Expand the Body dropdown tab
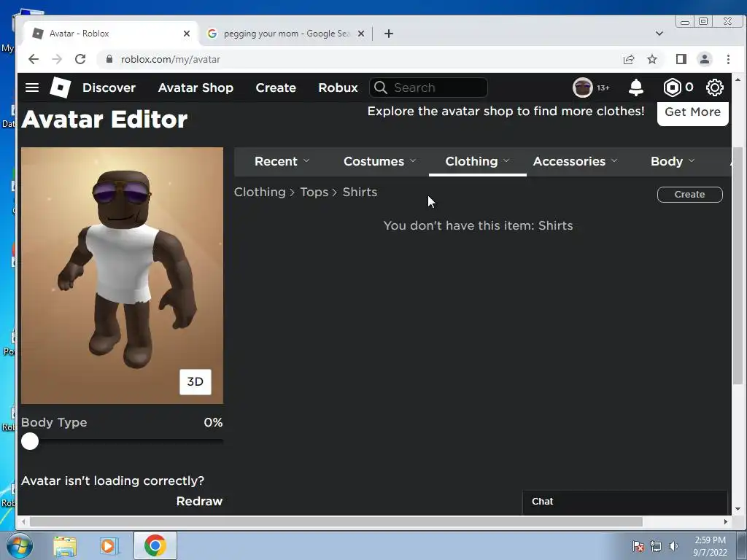The image size is (747, 560). pos(672,161)
